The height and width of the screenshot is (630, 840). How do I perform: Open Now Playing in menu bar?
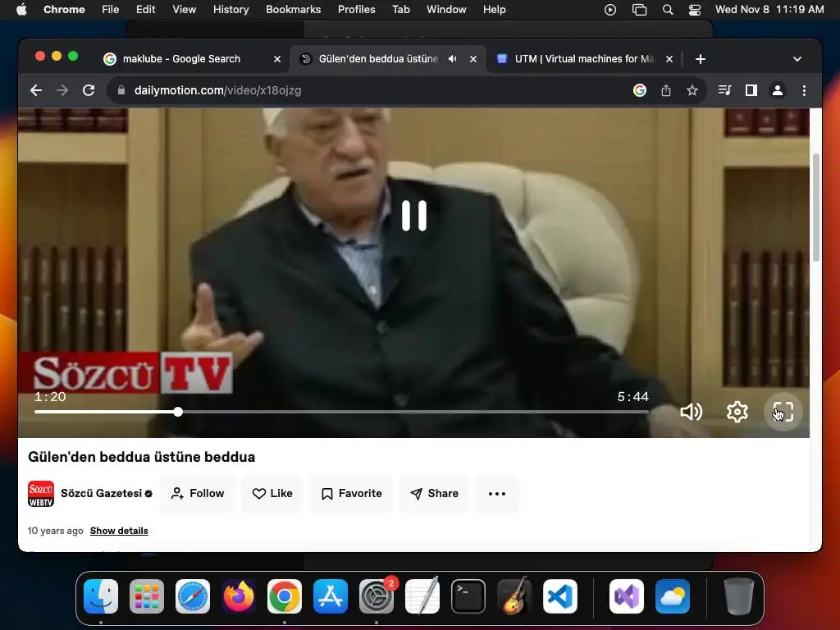click(x=609, y=10)
